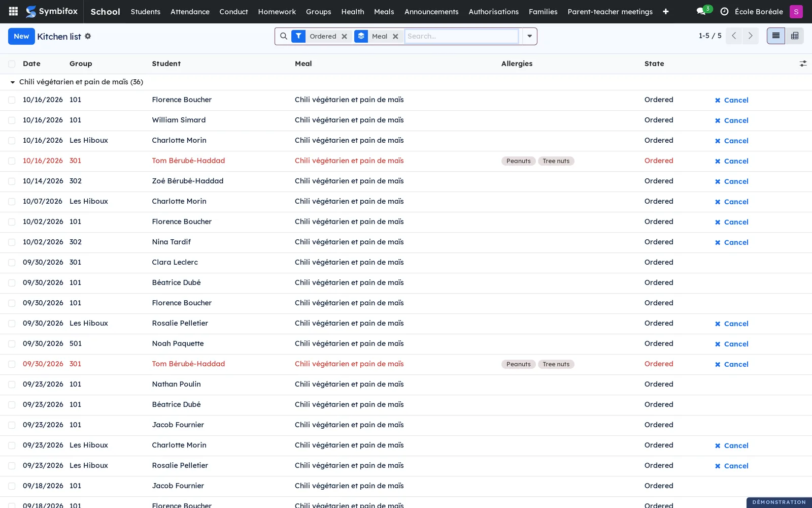Click the search magnifier icon
Viewport: 812px width, 508px height.
click(x=284, y=36)
